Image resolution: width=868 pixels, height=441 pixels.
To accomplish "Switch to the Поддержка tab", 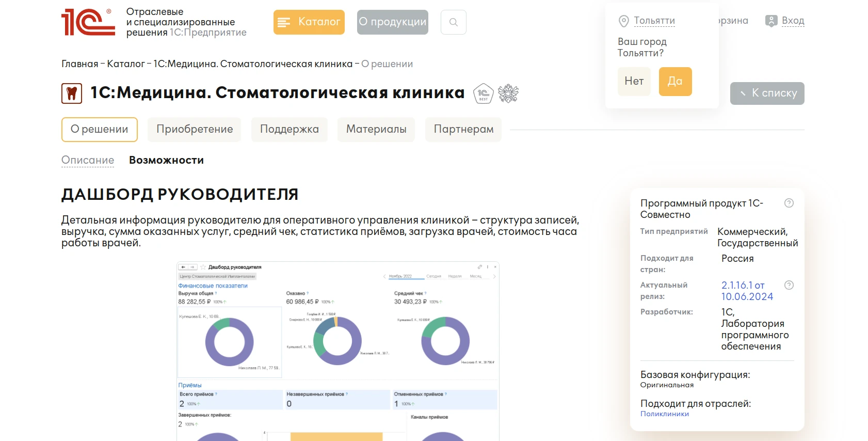I will coord(290,130).
